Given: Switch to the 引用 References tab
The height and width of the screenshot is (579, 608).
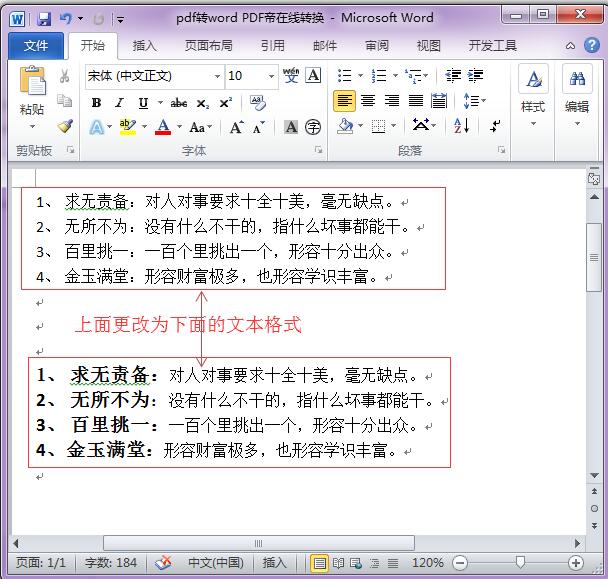Looking at the screenshot, I should tap(273, 46).
